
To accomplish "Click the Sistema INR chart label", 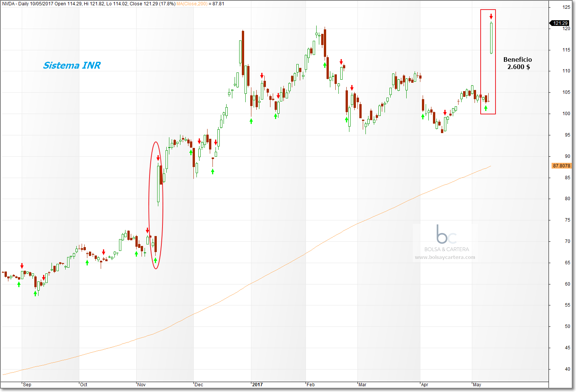I will click(x=72, y=65).
